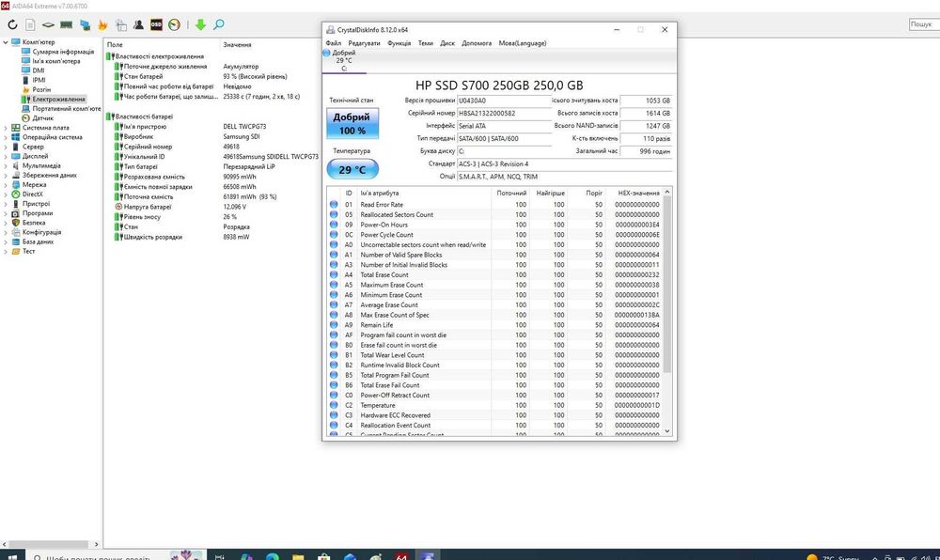
Task: Select DMI in AIDA64 tree
Action: (39, 70)
